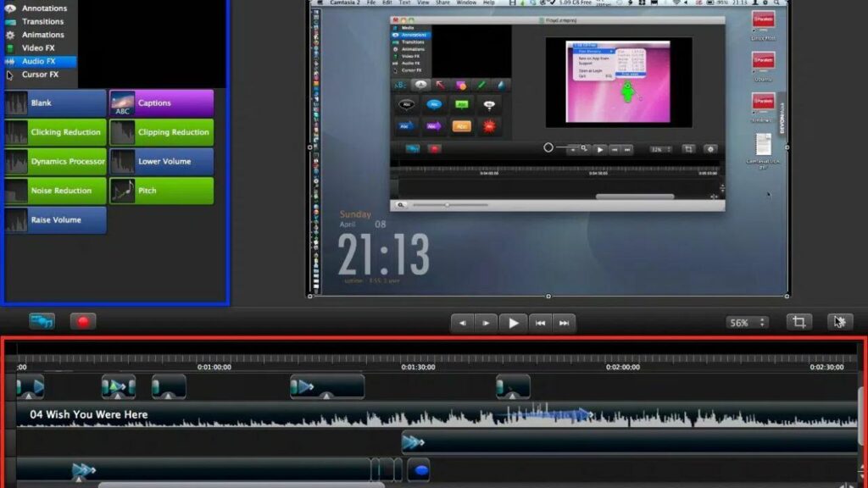This screenshot has height=488, width=868.
Task: Click the Raise Volume effect
Action: (x=56, y=220)
